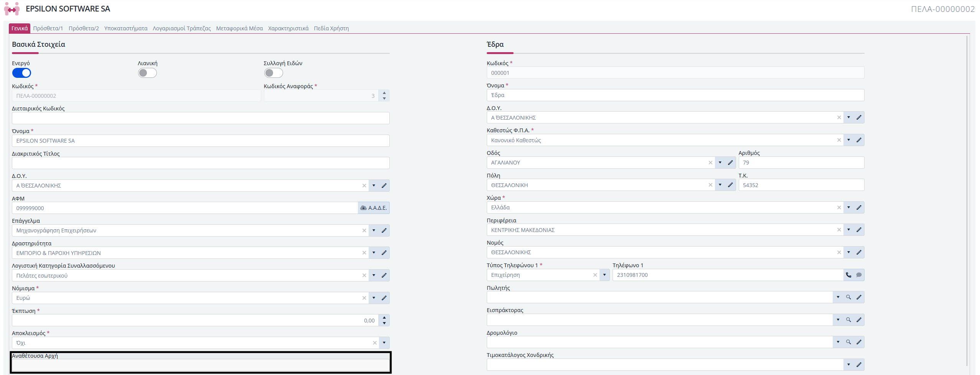Focus the ΑΦΜ field 099999000
The height and width of the screenshot is (375, 980).
coord(185,208)
